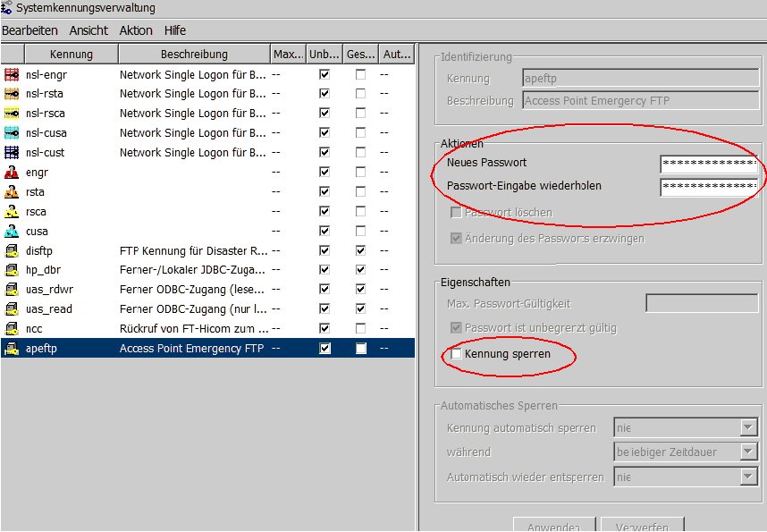Click the Max... column header
The image size is (767, 532).
point(289,55)
